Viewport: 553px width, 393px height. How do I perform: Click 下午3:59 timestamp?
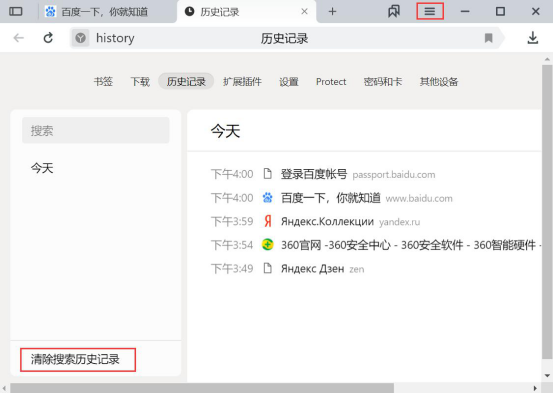tap(232, 222)
